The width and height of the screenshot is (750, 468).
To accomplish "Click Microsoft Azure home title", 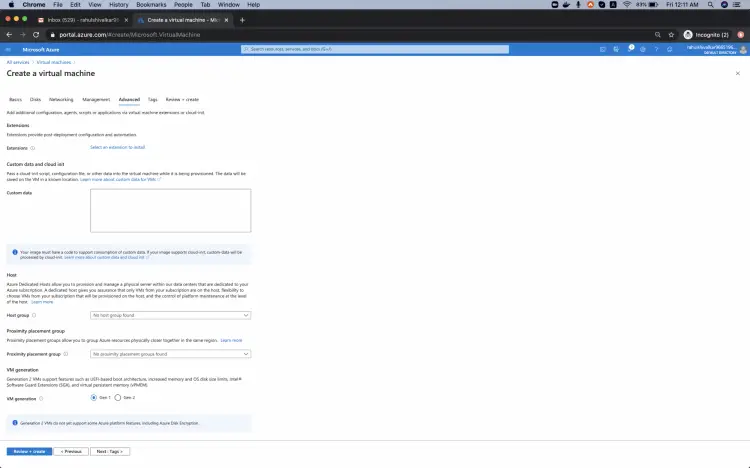I will (41, 49).
